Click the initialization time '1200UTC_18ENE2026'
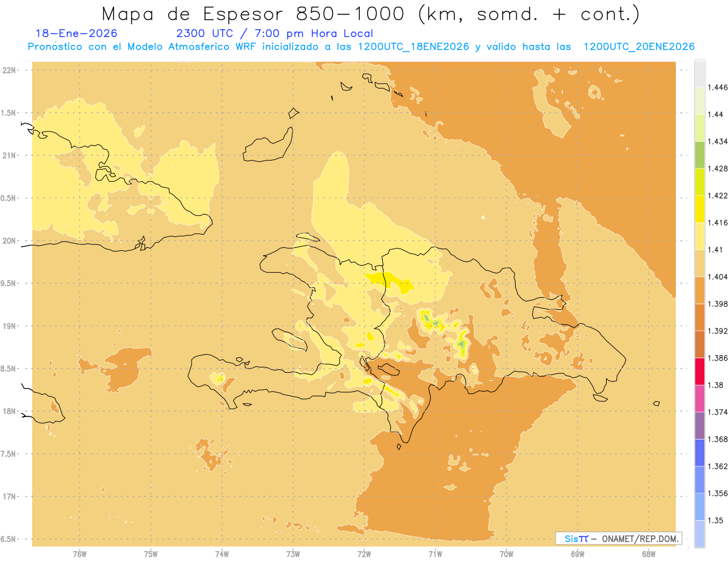 coord(413,47)
